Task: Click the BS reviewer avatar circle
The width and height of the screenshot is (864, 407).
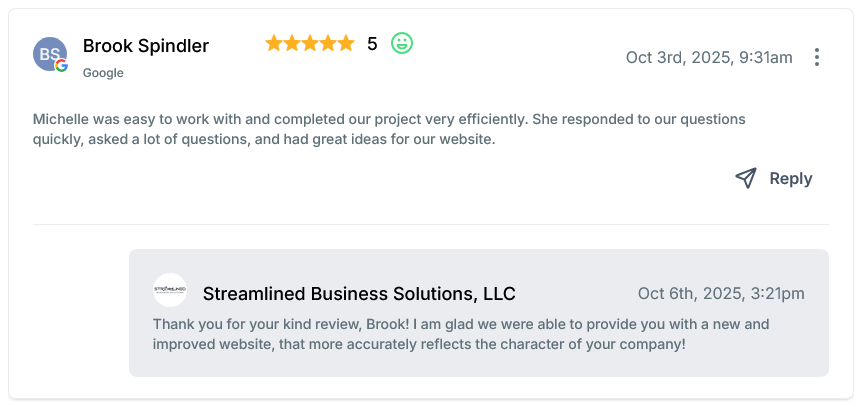Action: tap(49, 53)
